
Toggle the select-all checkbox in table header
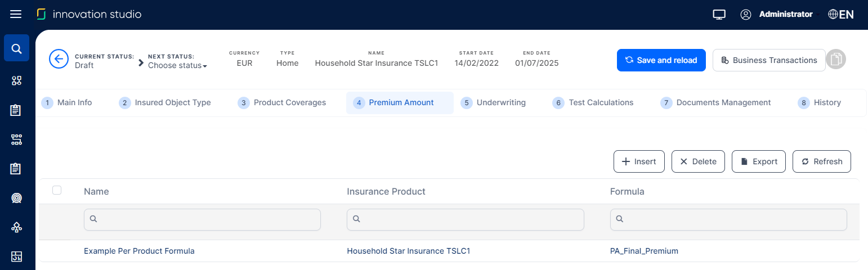57,190
